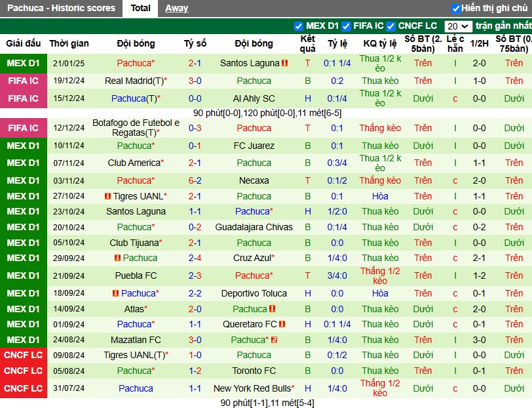Image resolution: width=532 pixels, height=408 pixels.
Task: Open the Away tab
Action: click(176, 8)
